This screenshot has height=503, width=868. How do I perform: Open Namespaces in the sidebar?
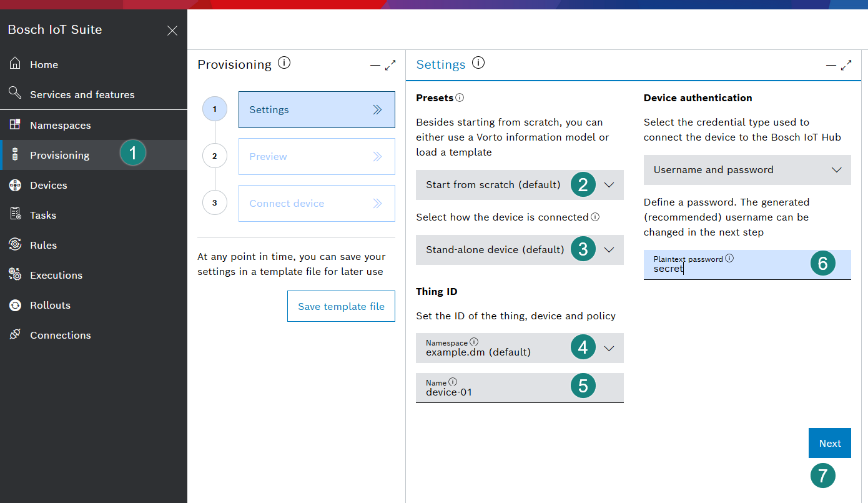point(94,125)
